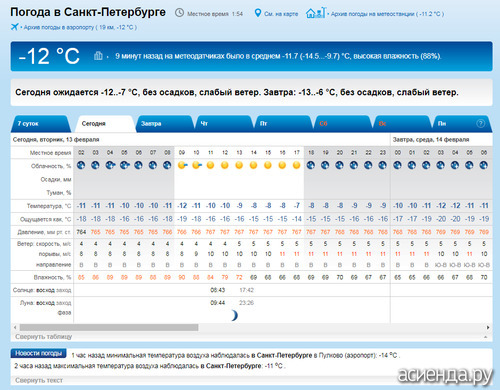
Task: Click the 15 hour sun icon
Action: 268,165
